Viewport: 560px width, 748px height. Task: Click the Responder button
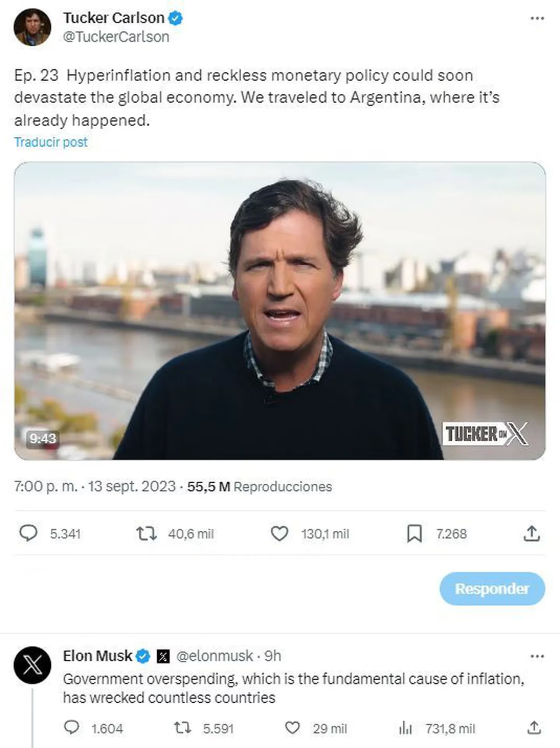(x=492, y=588)
